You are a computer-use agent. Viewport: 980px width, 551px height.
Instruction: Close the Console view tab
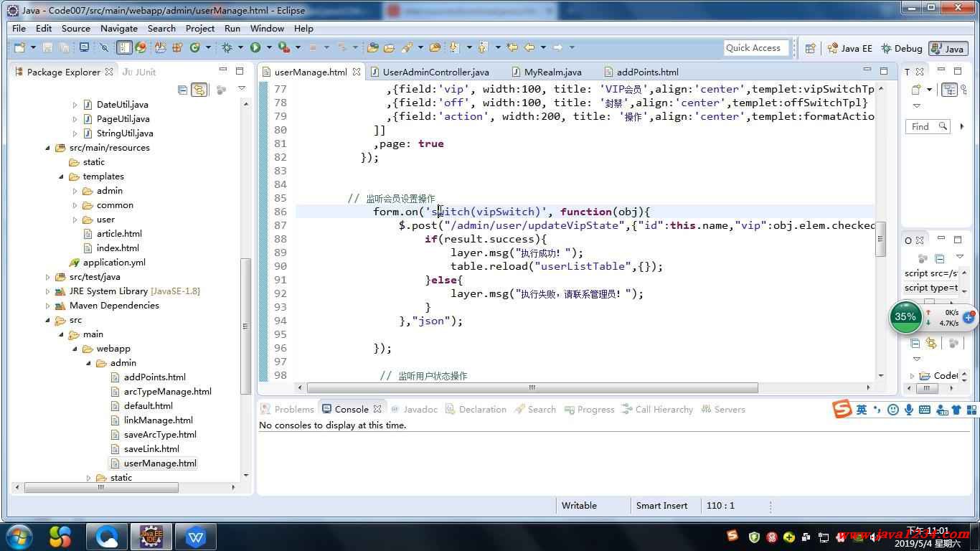pos(377,410)
